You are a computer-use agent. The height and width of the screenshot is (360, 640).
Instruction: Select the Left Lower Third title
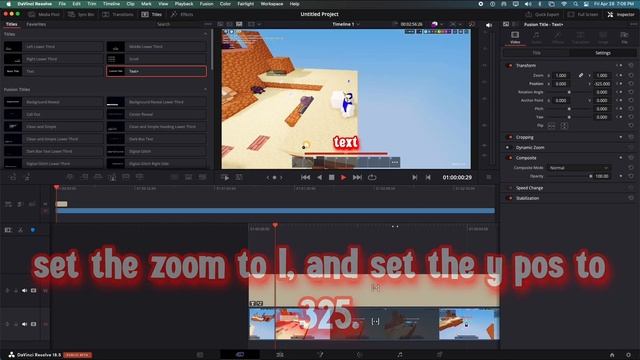(x=53, y=47)
